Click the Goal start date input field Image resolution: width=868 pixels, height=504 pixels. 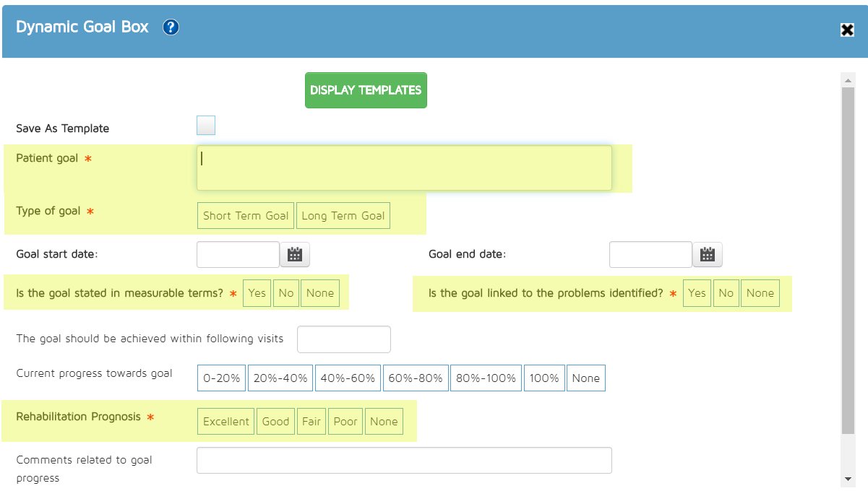click(238, 254)
